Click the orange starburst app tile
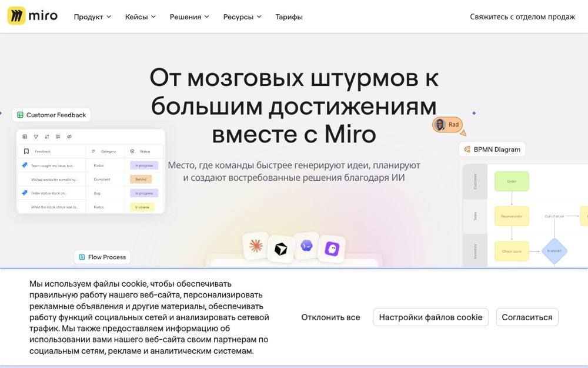The height and width of the screenshot is (368, 588). (x=256, y=246)
